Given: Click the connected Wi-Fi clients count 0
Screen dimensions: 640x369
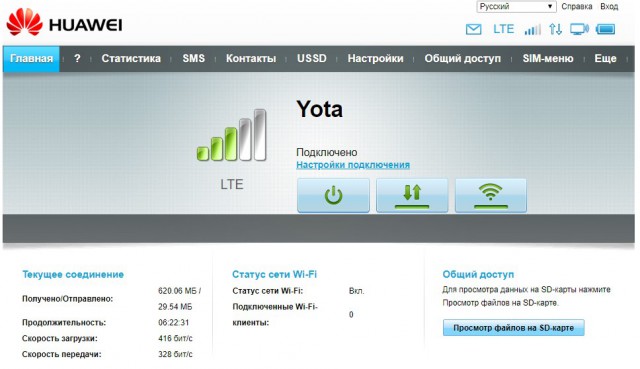Looking at the screenshot, I should click(x=351, y=315).
